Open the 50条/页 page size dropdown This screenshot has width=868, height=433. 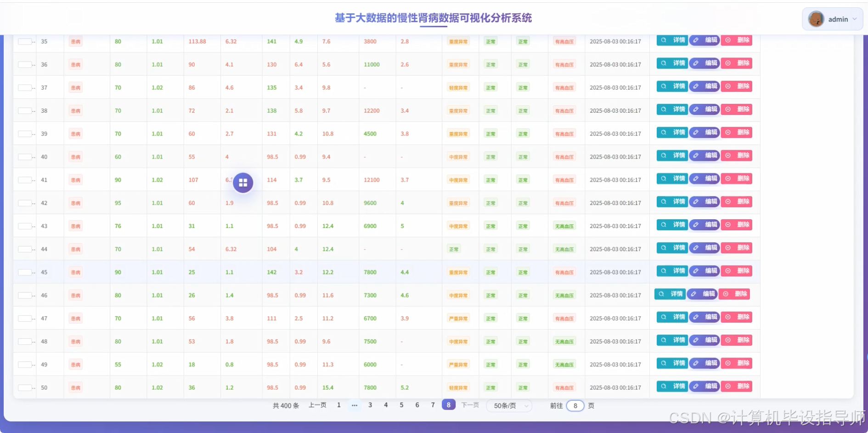tap(510, 406)
